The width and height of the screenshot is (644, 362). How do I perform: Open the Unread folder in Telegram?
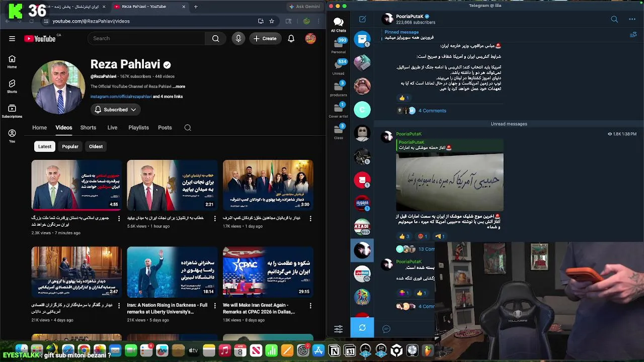tap(339, 67)
